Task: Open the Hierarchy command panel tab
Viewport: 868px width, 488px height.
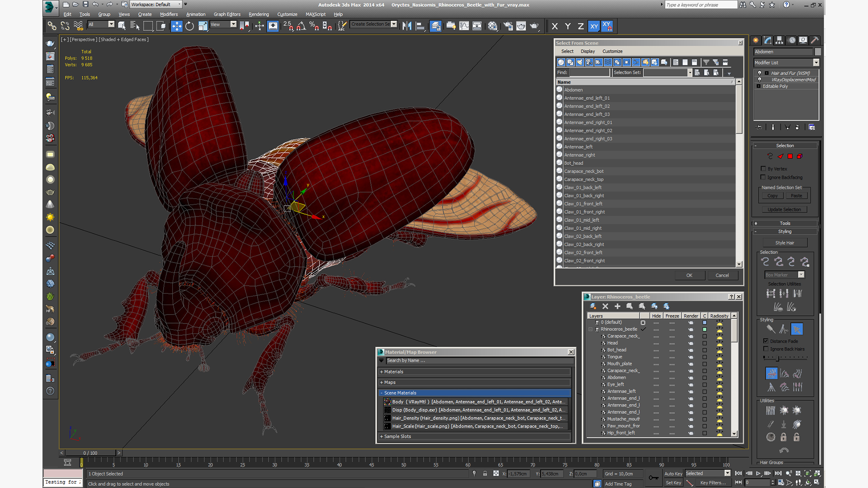Action: (x=779, y=40)
